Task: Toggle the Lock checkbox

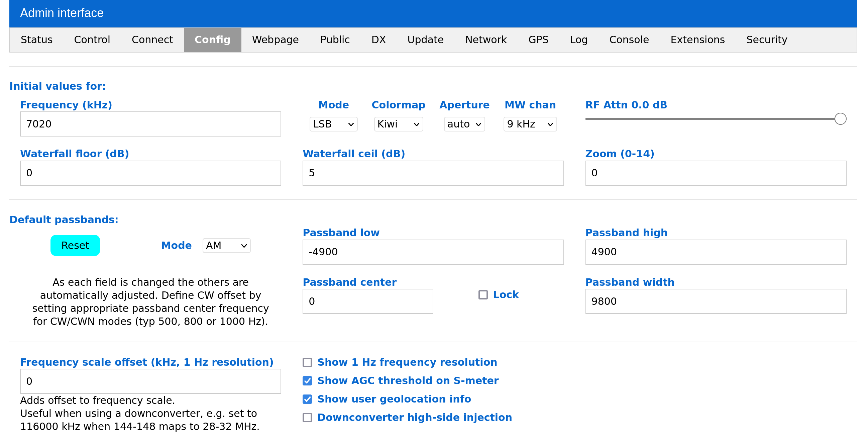Action: coord(483,295)
